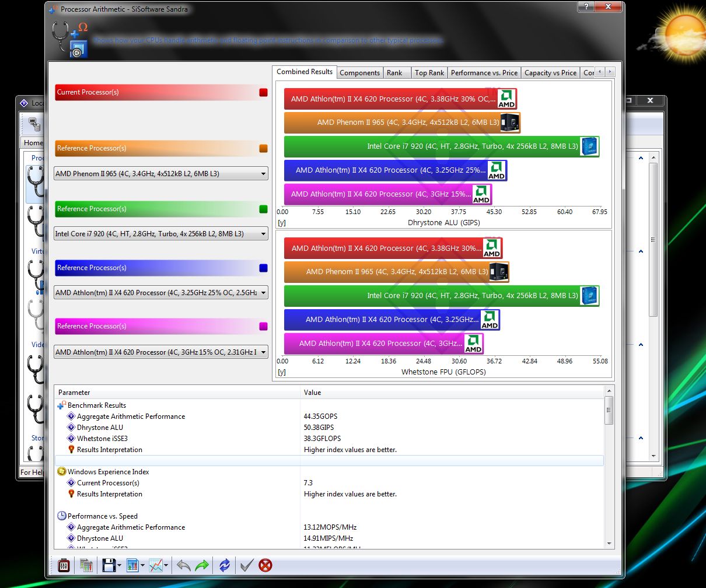This screenshot has width=706, height=588.
Task: Select the value 13.12MOPS/MHz
Action: point(330,527)
